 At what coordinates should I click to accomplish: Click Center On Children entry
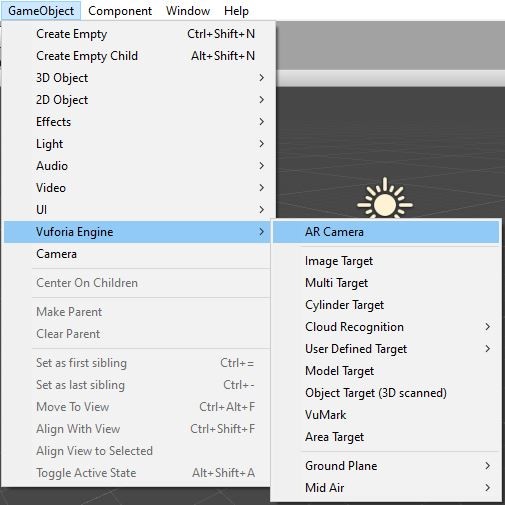pos(137,283)
